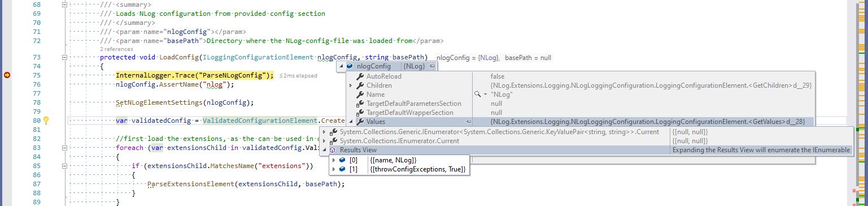Image resolution: width=868 pixels, height=206 pixels.
Task: Click the blue field icon of item [0]
Action: coord(343,160)
